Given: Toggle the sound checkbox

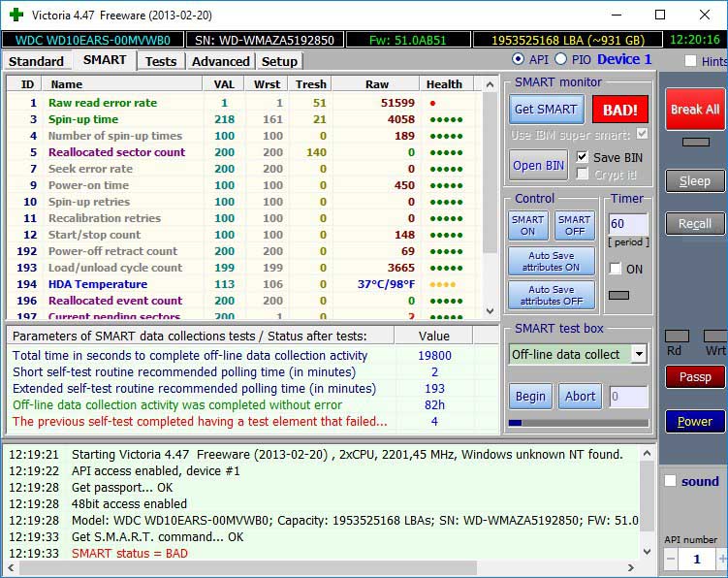Looking at the screenshot, I should click(670, 481).
